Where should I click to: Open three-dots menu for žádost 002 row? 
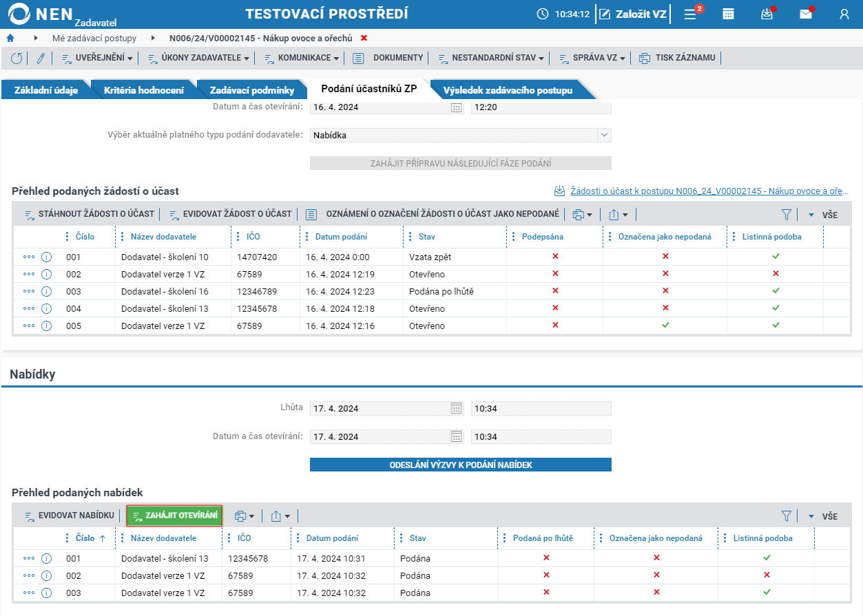(x=29, y=274)
